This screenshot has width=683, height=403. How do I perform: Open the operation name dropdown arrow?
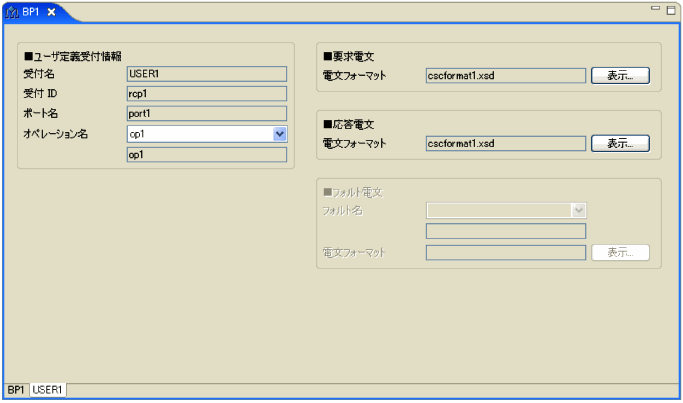point(279,133)
